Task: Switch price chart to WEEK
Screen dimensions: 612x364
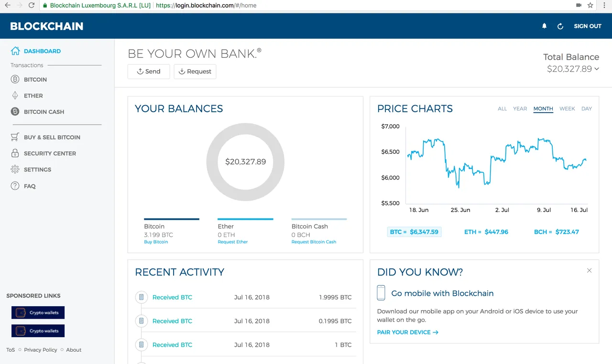Action: (x=567, y=109)
